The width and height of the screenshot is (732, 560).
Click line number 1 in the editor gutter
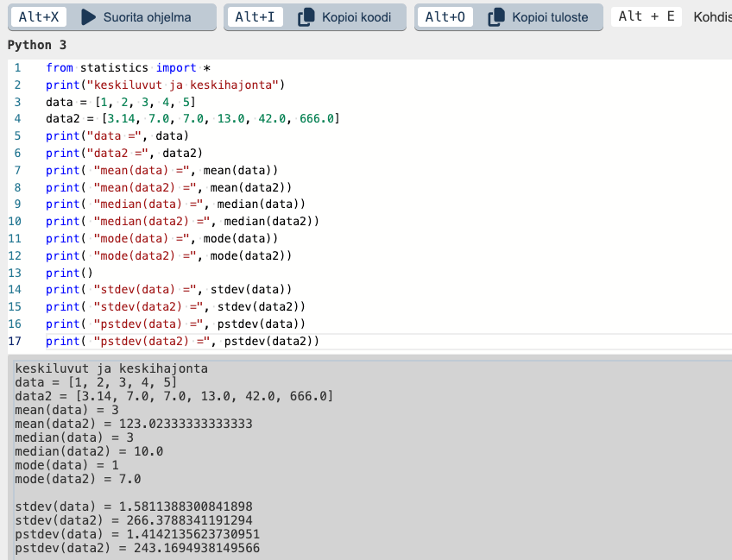(x=16, y=67)
